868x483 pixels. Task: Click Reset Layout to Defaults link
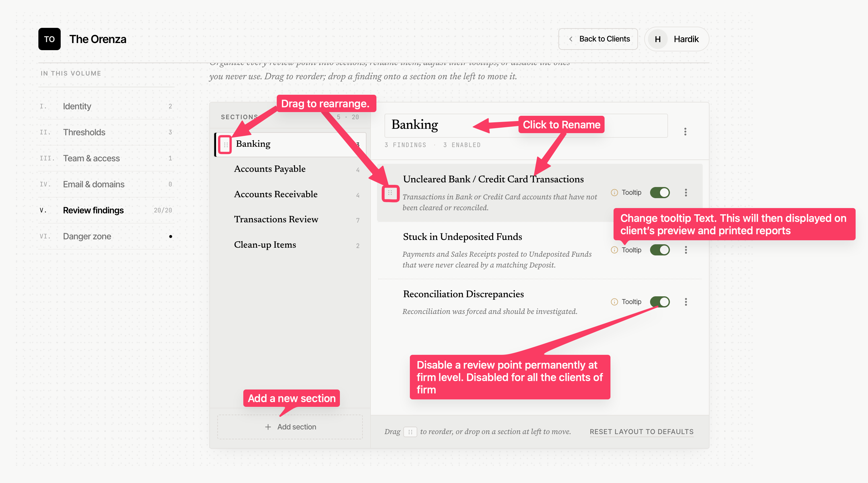point(641,432)
